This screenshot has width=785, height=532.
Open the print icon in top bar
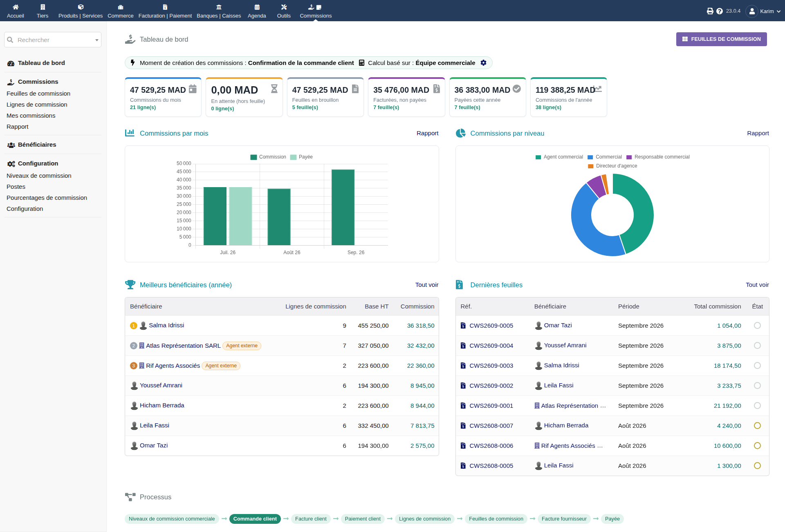point(710,11)
